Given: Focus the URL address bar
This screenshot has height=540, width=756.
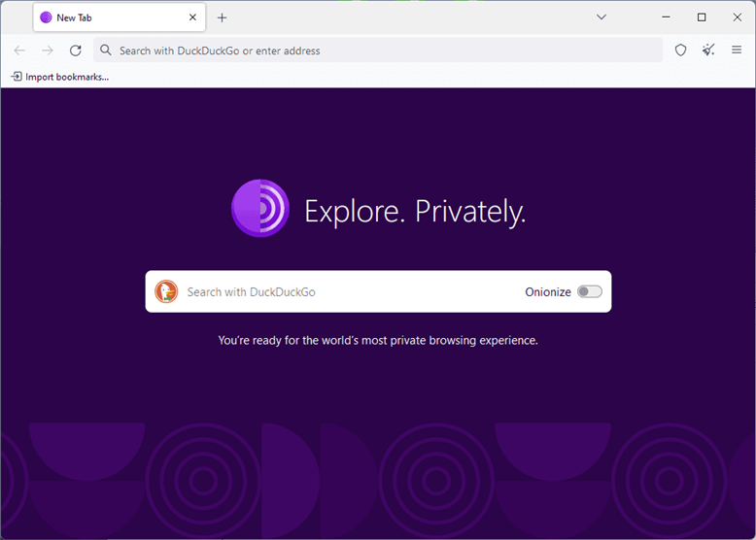Looking at the screenshot, I should coord(378,51).
